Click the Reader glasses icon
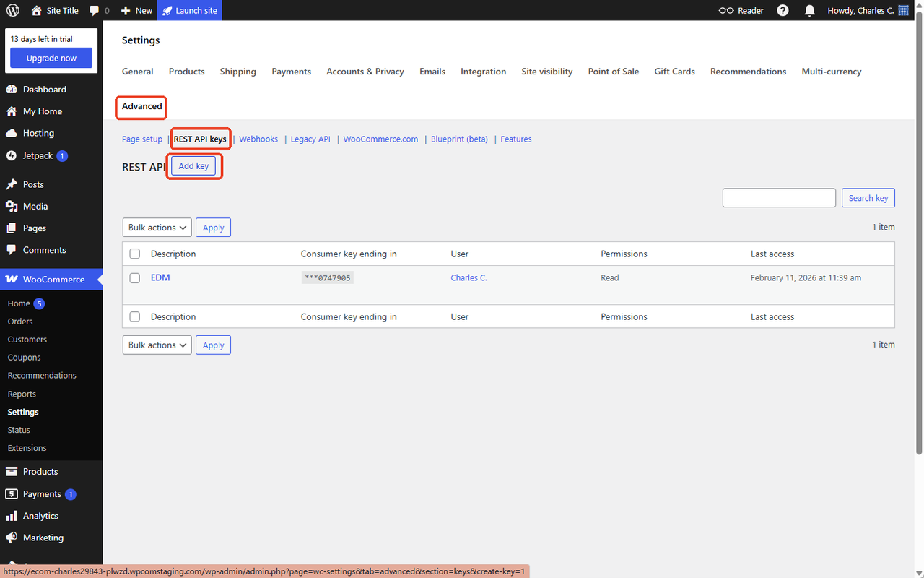The image size is (924, 578). (x=726, y=10)
